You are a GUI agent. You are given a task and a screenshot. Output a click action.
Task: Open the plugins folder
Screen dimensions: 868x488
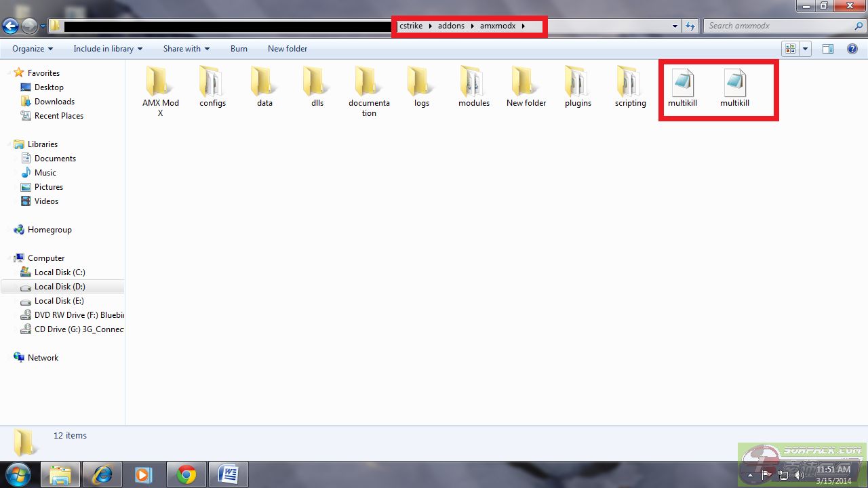[x=578, y=86]
